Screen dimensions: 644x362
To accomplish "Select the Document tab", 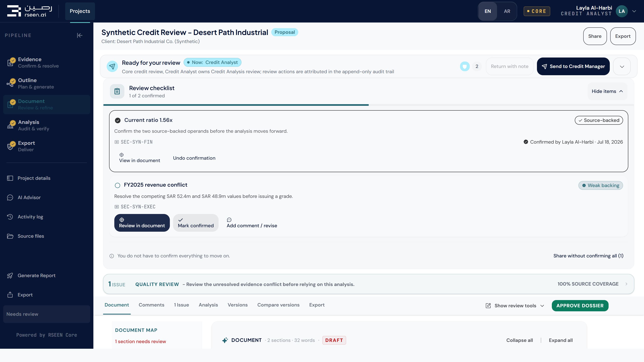I will tap(117, 305).
